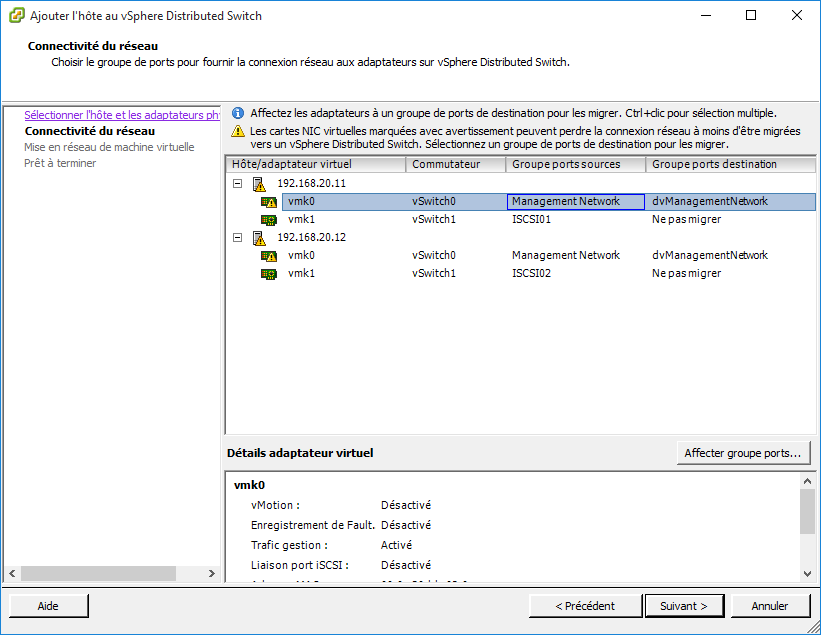Click the yellow warning triangle icon in the notice
Screen dimensions: 821x635
click(x=238, y=131)
